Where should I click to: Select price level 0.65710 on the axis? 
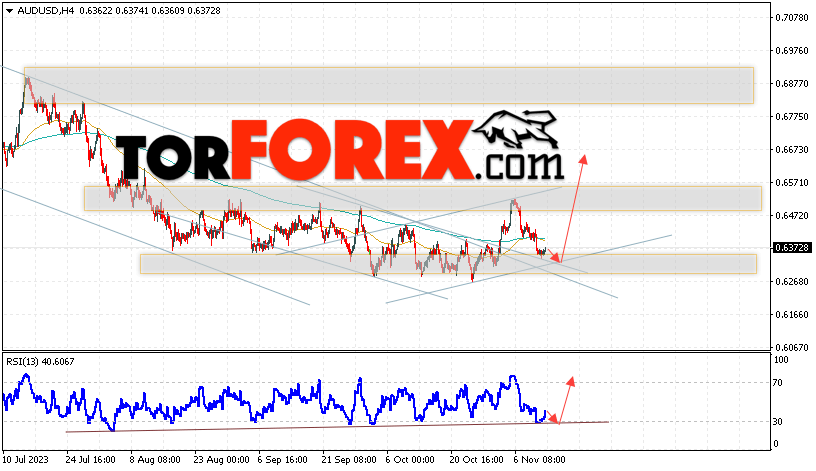[x=792, y=183]
